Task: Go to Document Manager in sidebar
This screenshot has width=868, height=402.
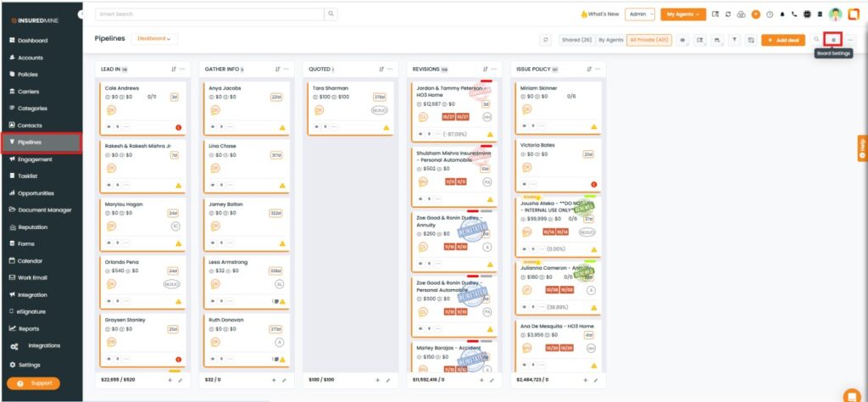Action: pyautogui.click(x=44, y=209)
